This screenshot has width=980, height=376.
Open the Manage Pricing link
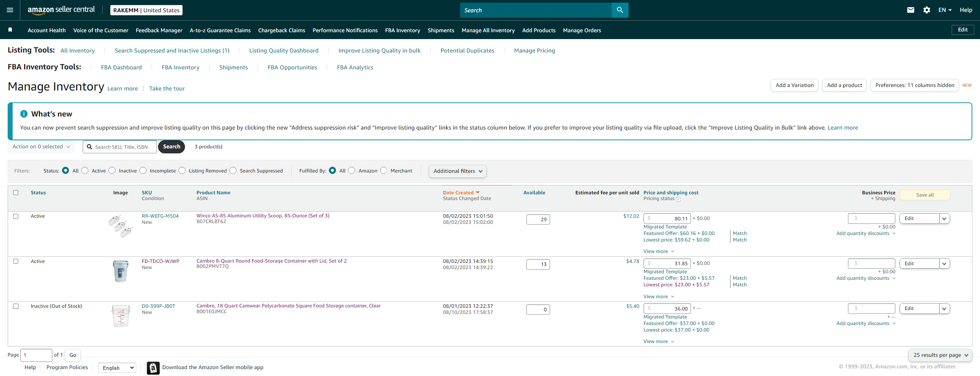tap(534, 51)
